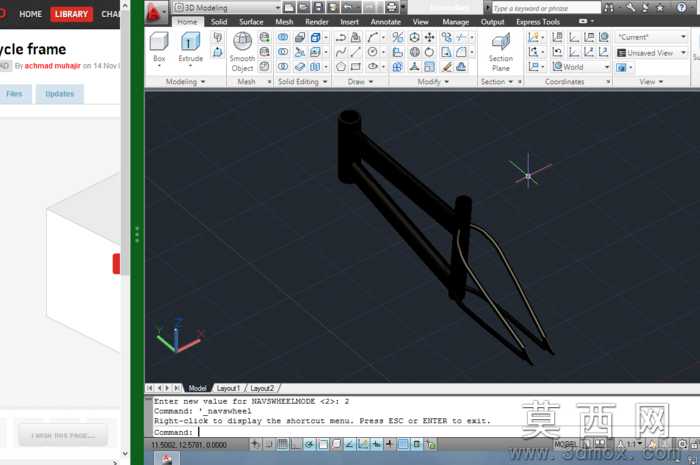Toggle Ortho mode in status bar
This screenshot has width=700, height=465.
pyautogui.click(x=296, y=444)
